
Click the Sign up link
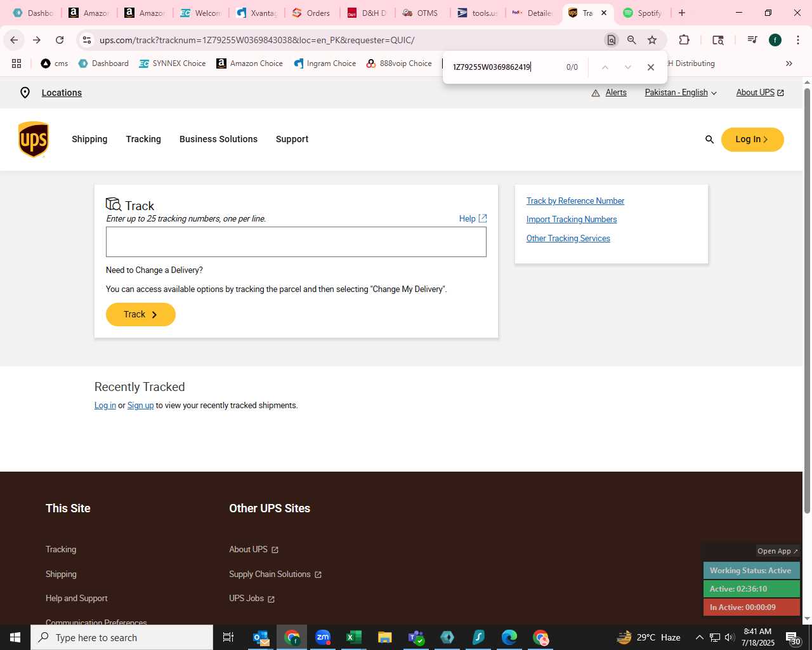click(x=141, y=406)
